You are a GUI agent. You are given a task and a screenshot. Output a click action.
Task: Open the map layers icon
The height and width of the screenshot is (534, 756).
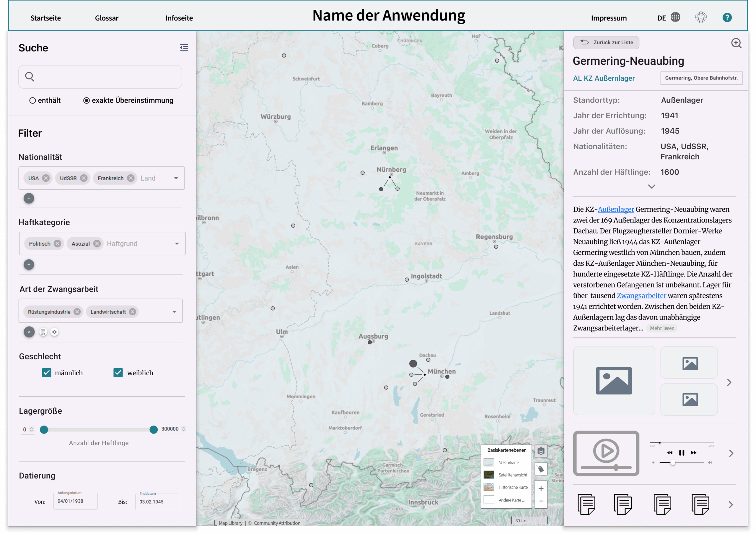(541, 451)
